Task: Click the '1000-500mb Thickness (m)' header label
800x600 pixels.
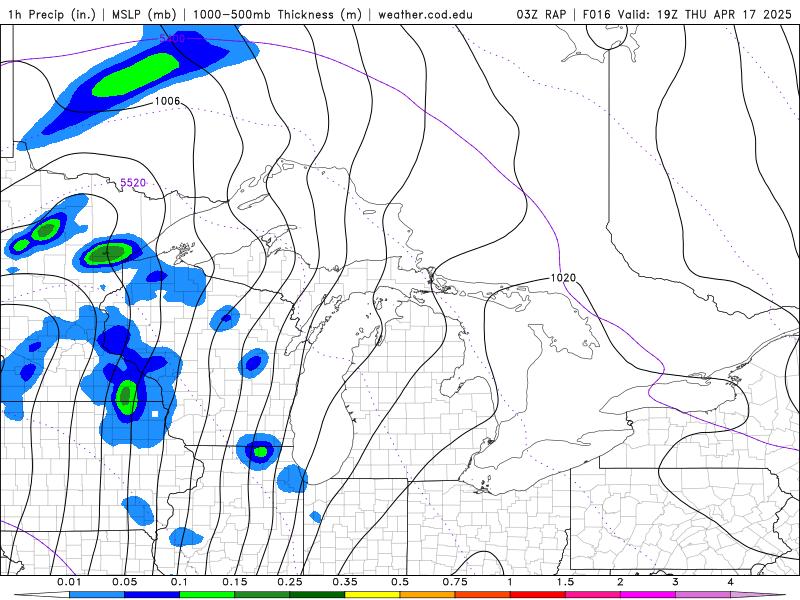Action: [x=277, y=14]
